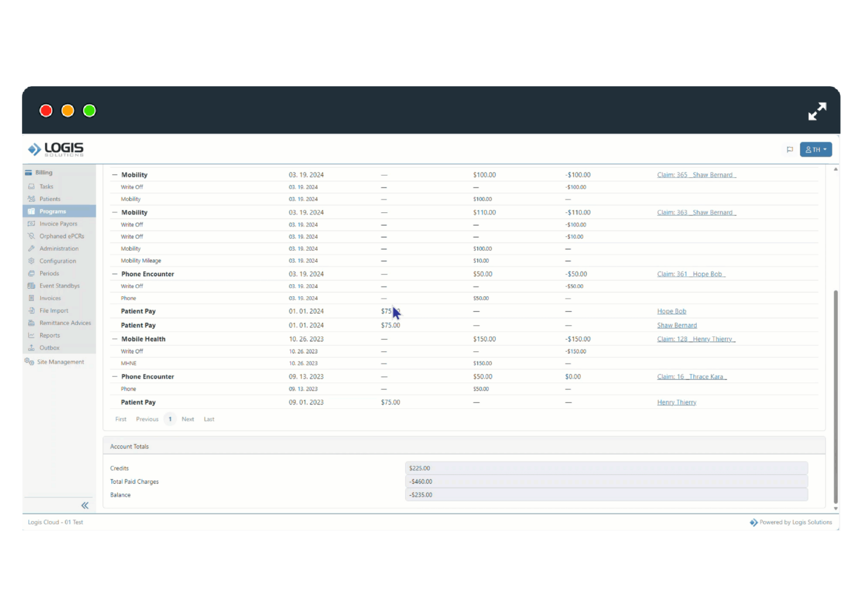Image resolution: width=863 pixels, height=616 pixels.
Task: Open the TH user account menu
Action: pos(816,149)
